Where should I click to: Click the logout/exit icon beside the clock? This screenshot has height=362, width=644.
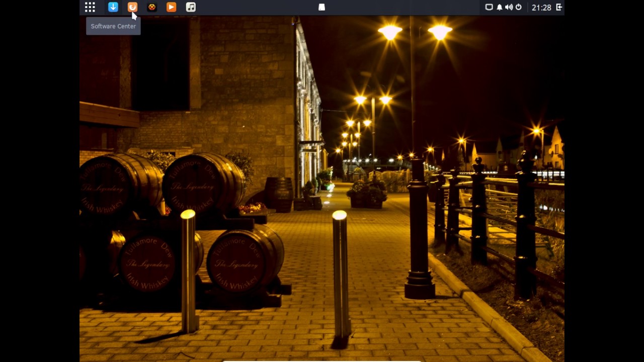559,7
